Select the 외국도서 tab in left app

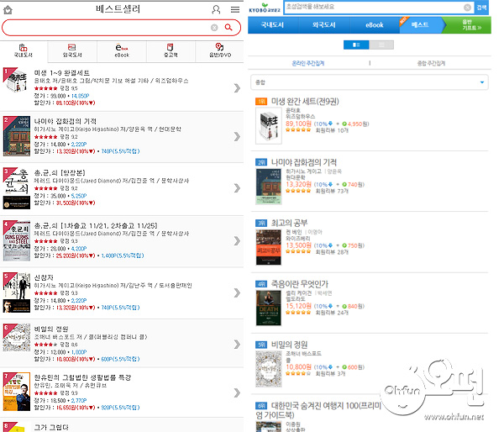[72, 50]
